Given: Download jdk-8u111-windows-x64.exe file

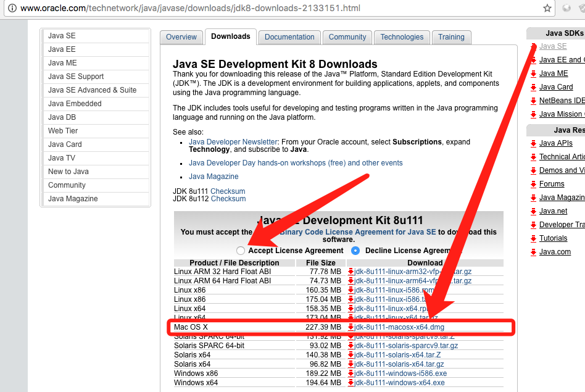Looking at the screenshot, I should tap(399, 383).
